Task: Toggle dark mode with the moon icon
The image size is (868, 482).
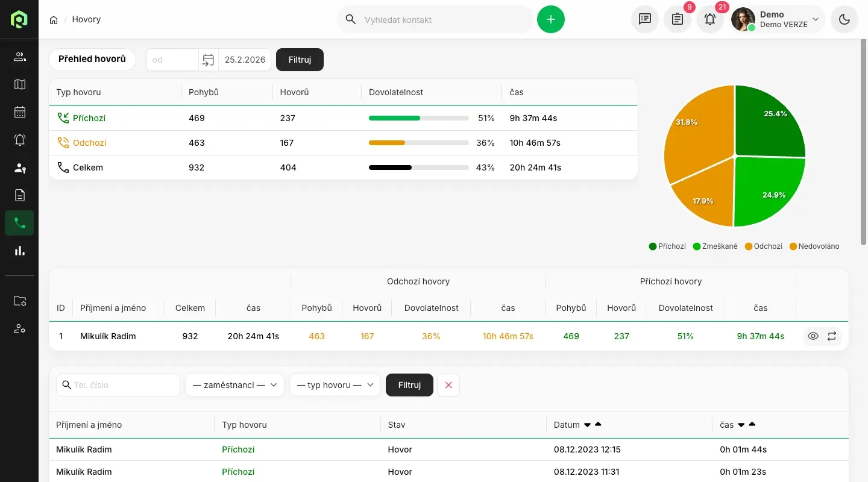Action: [844, 19]
